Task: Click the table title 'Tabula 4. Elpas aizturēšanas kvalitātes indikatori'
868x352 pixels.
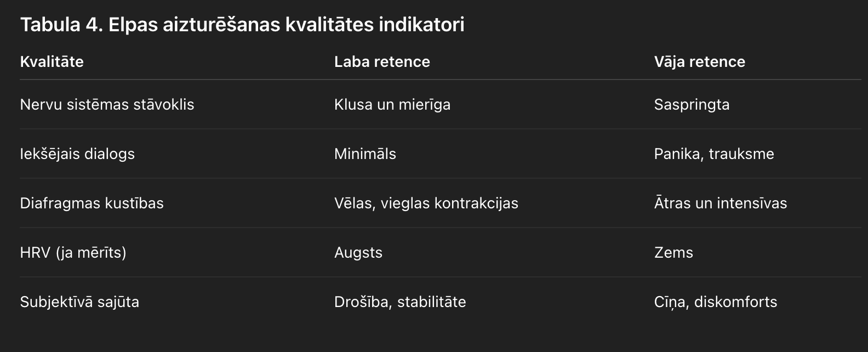Action: coord(242,25)
